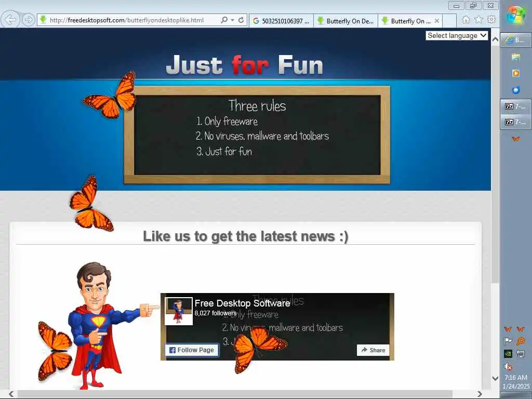Open the address bar autocomplete dropdown arrow
The height and width of the screenshot is (399, 532).
coord(232,20)
